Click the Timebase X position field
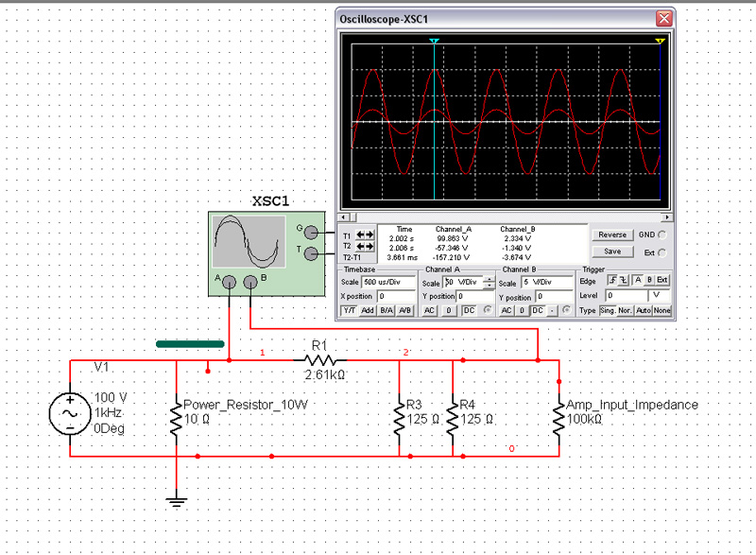 pyautogui.click(x=396, y=296)
